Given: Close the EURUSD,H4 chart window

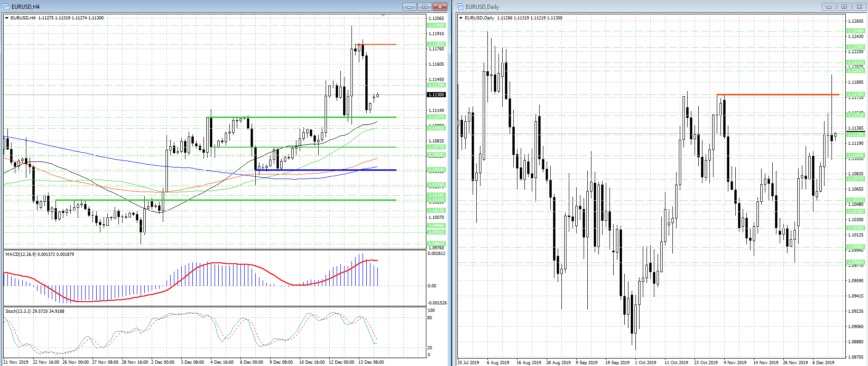Looking at the screenshot, I should point(440,6).
